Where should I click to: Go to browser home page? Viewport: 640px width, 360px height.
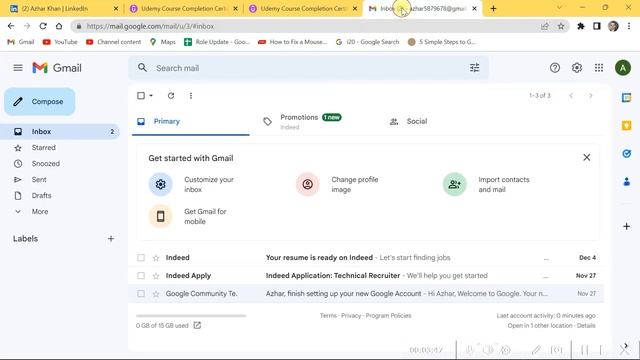tap(59, 26)
